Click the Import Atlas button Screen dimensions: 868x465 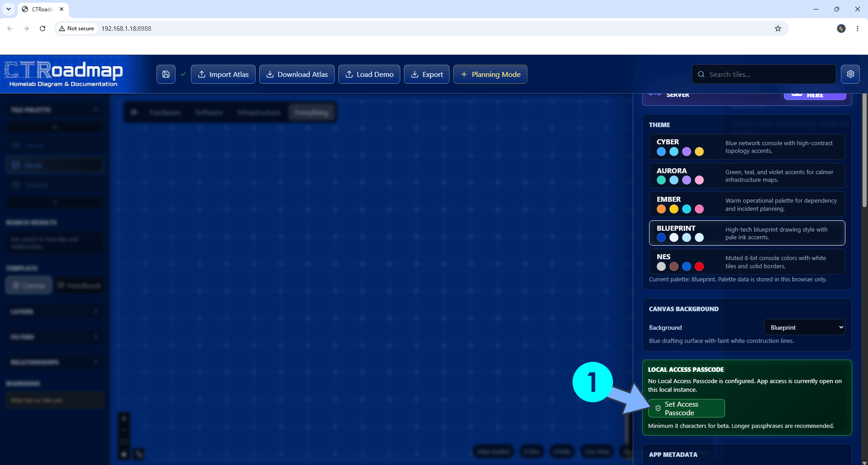click(223, 74)
